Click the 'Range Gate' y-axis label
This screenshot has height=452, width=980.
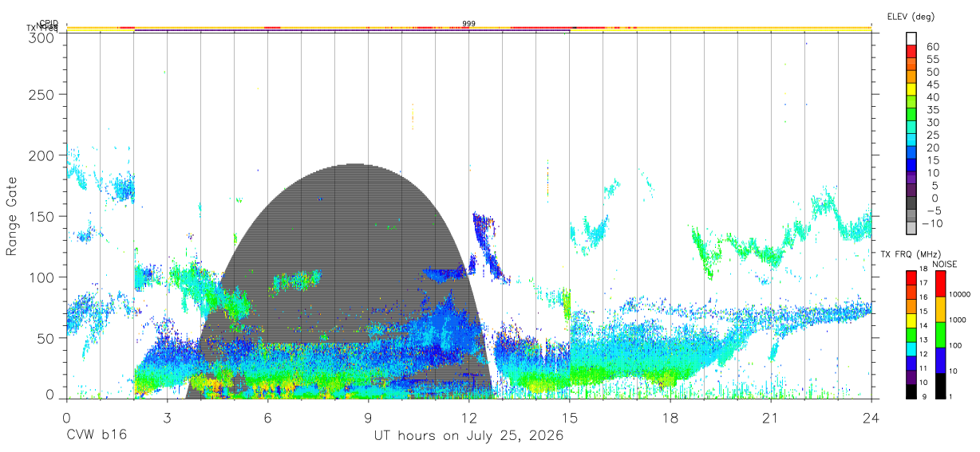[13, 215]
